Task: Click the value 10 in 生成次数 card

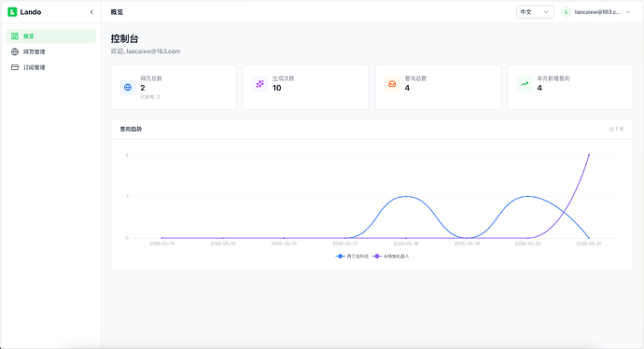Action: (277, 88)
